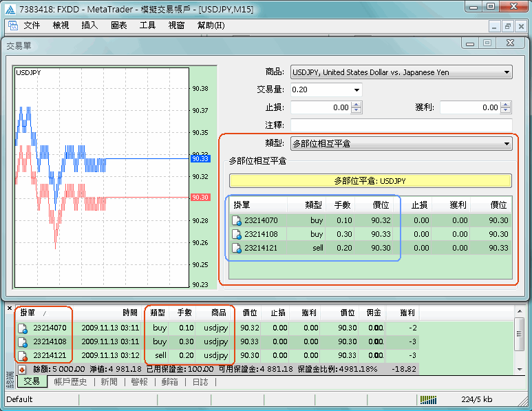Click terminal scrollbar down arrow
This screenshot has height=411, width=532.
pyautogui.click(x=520, y=370)
